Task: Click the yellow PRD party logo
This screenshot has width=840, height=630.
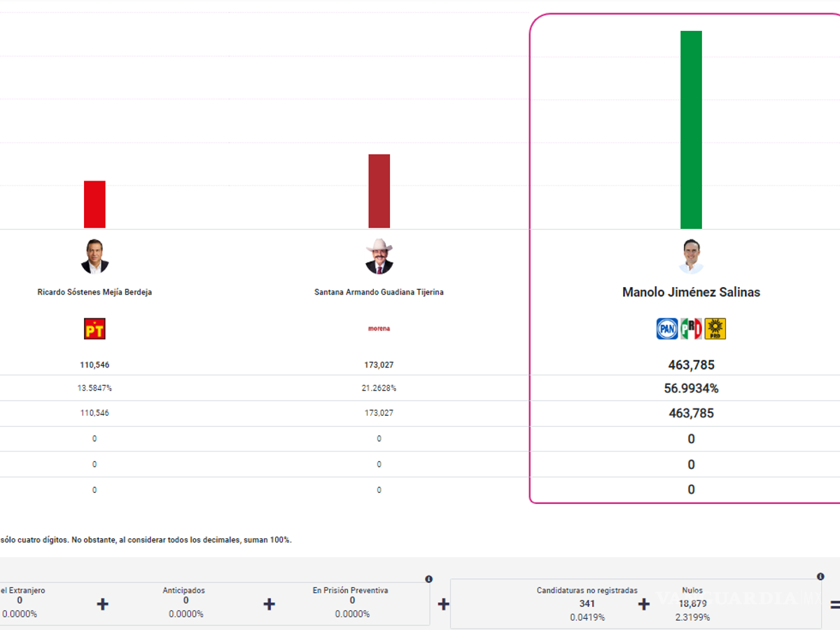Action: pyautogui.click(x=715, y=328)
